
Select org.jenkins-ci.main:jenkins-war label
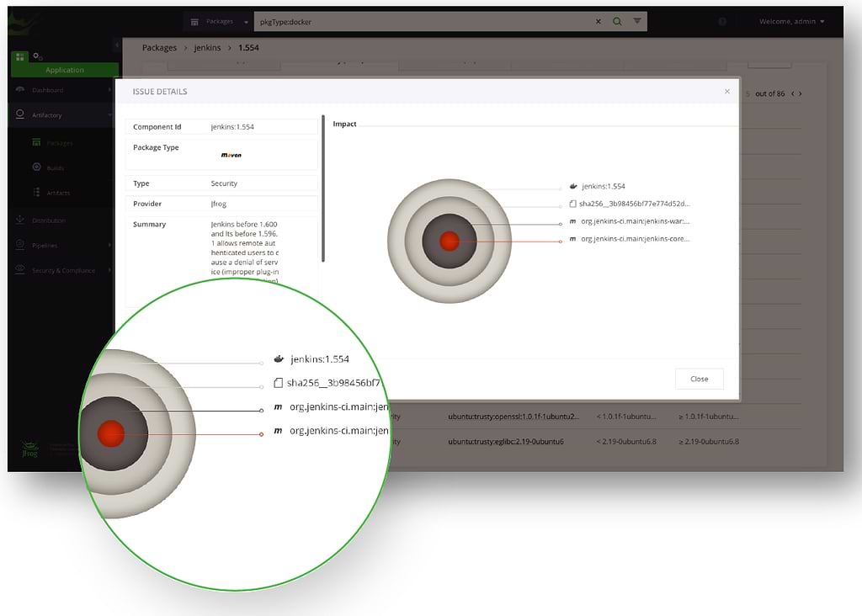pos(636,221)
